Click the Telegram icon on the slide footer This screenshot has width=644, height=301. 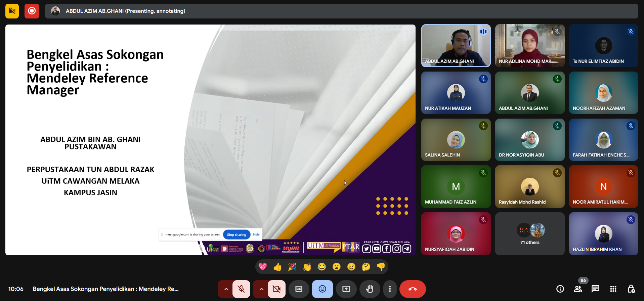tap(407, 249)
